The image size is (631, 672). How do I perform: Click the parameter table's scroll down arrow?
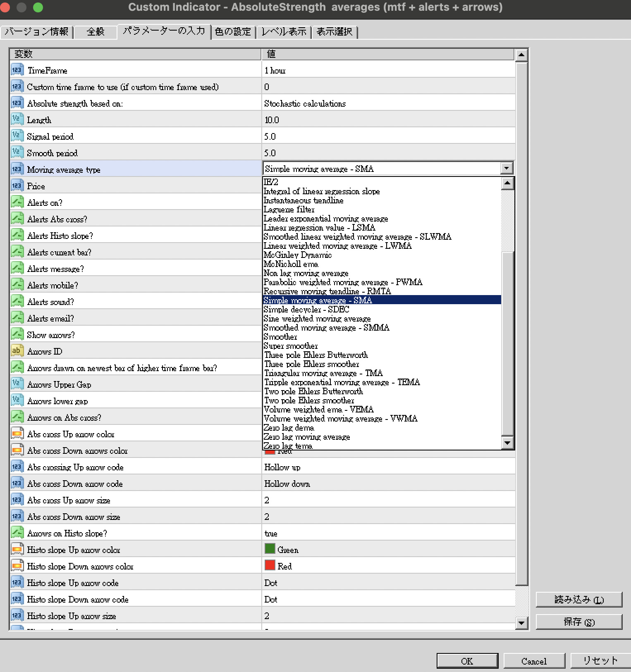[521, 622]
